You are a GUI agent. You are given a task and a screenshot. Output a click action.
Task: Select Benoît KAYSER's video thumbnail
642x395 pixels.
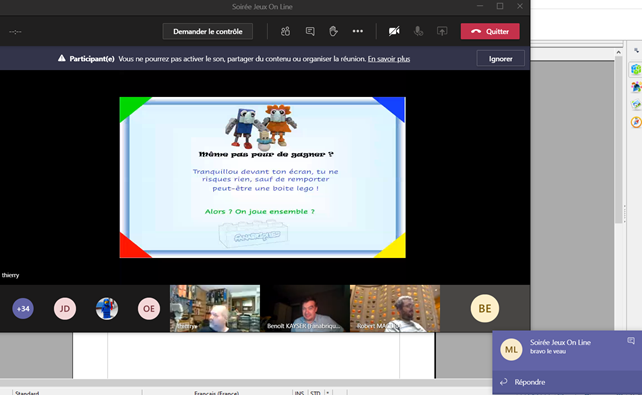tap(305, 308)
